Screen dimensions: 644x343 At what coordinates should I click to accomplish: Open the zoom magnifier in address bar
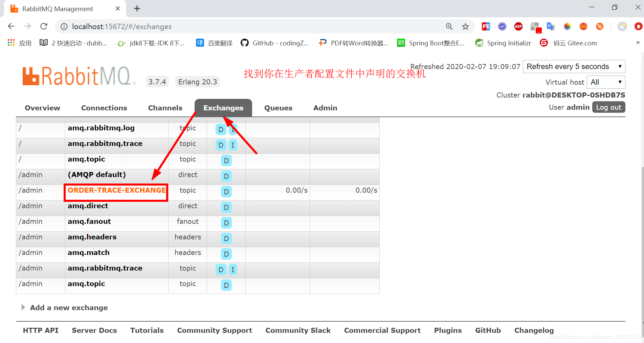[x=449, y=26]
